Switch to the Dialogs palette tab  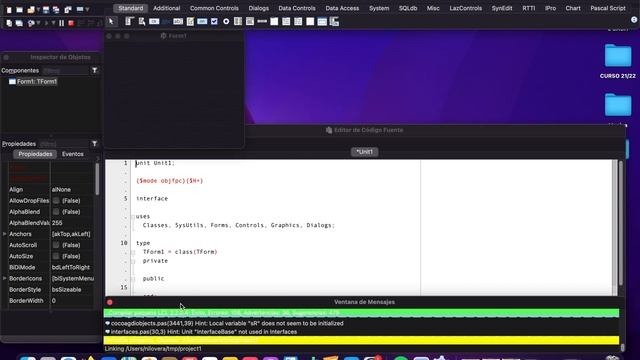(259, 8)
